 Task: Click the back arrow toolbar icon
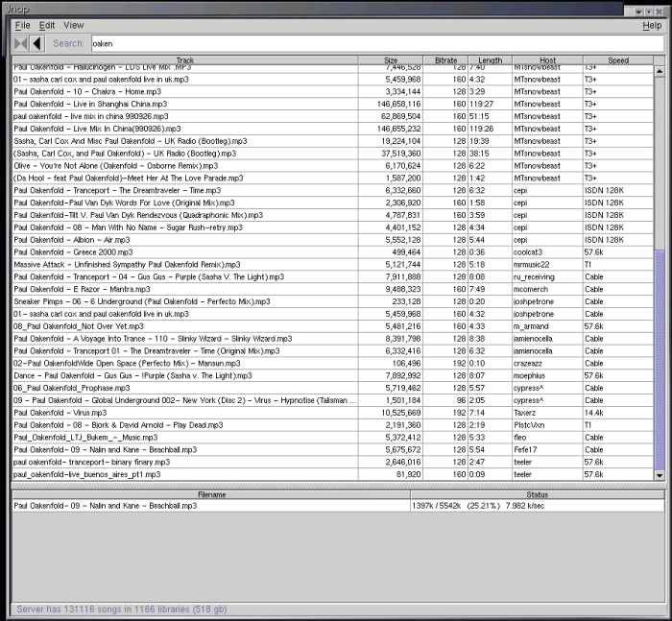pos(37,44)
